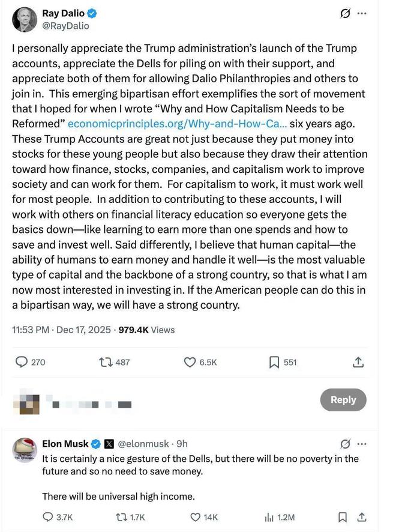Open more options on Elon Musk's reply

362,444
